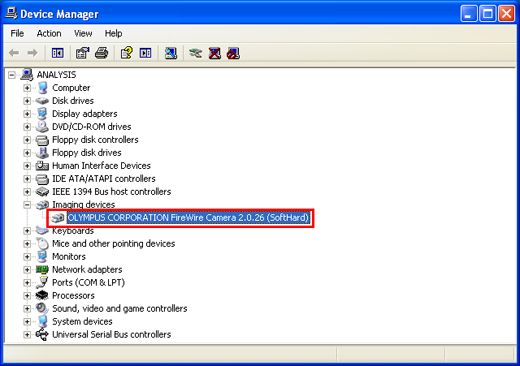This screenshot has height=366, width=520.
Task: Expand the Disk drives node
Action: pos(27,101)
